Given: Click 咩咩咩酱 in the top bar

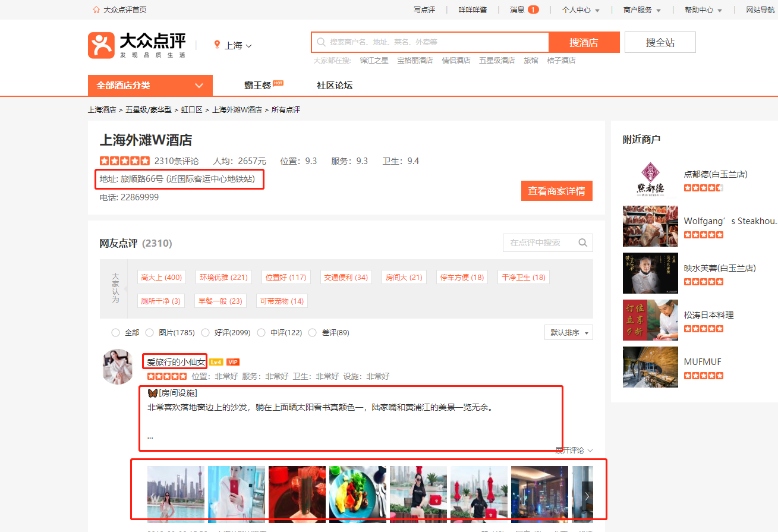Looking at the screenshot, I should point(473,10).
